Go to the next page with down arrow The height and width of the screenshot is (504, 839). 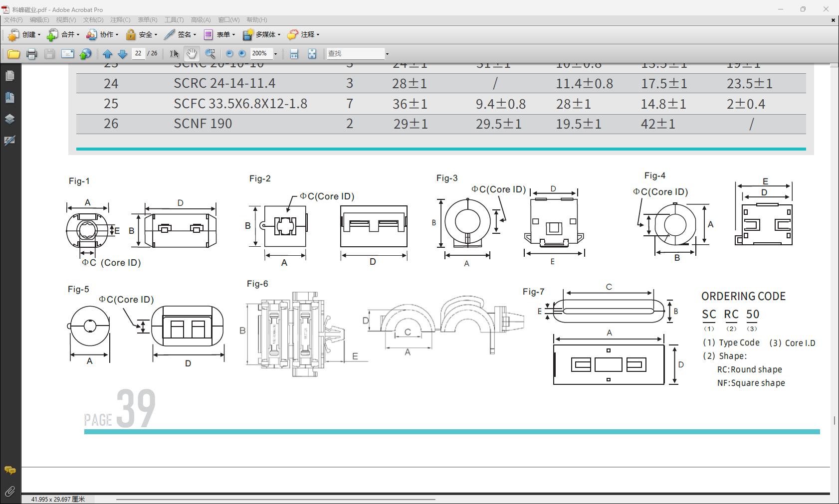pyautogui.click(x=122, y=54)
